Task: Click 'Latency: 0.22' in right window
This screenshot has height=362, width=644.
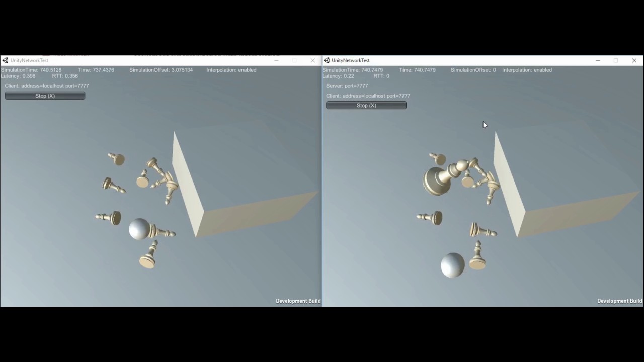Action: (338, 76)
